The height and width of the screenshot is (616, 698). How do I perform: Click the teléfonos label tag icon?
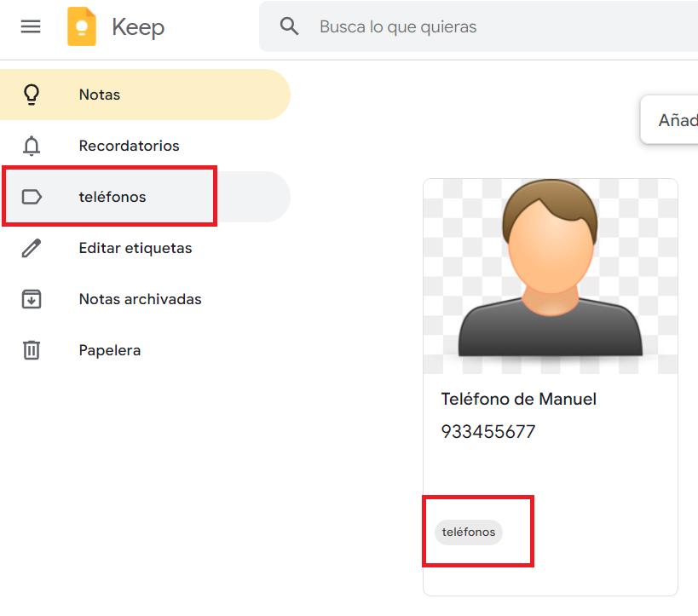click(32, 197)
